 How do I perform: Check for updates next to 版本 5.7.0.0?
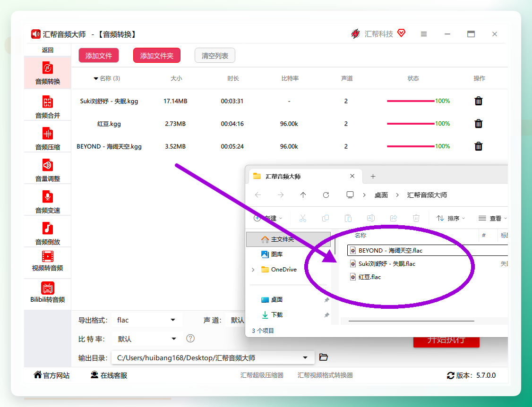click(451, 375)
